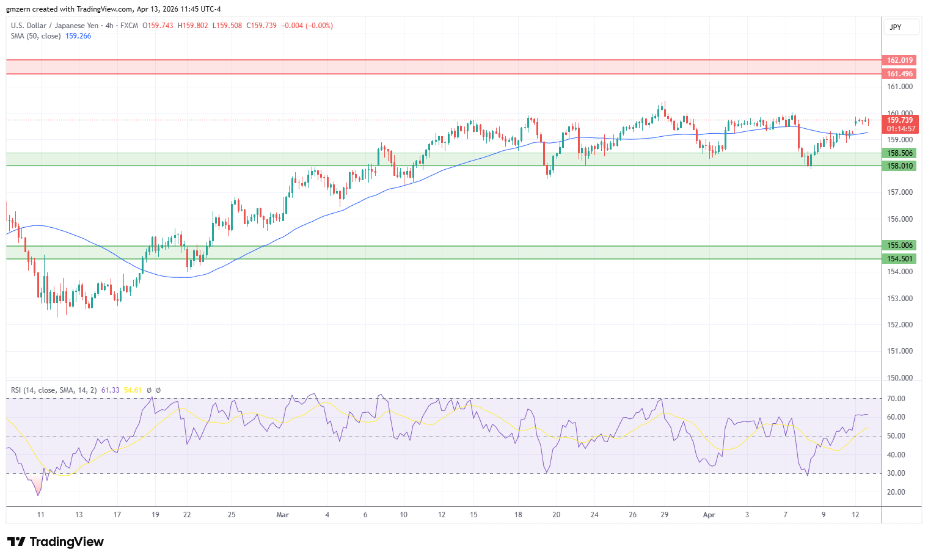Click date 11 on time axis

[x=41, y=515]
